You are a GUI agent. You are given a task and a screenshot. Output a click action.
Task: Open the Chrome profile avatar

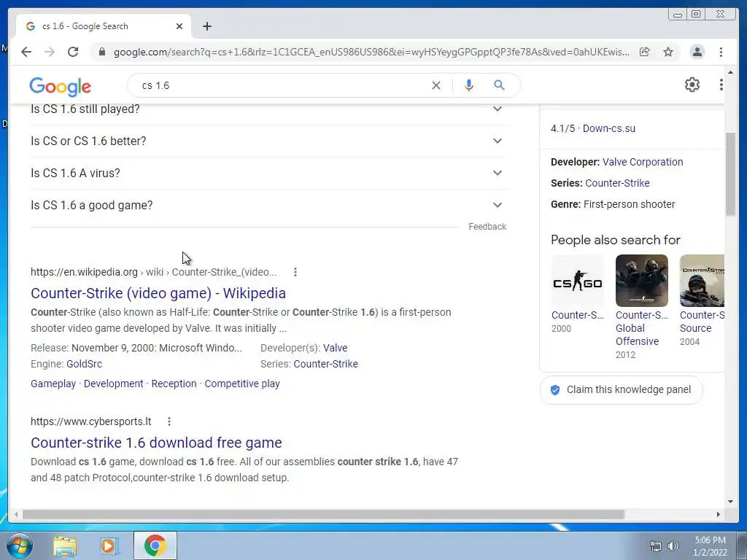(x=697, y=52)
